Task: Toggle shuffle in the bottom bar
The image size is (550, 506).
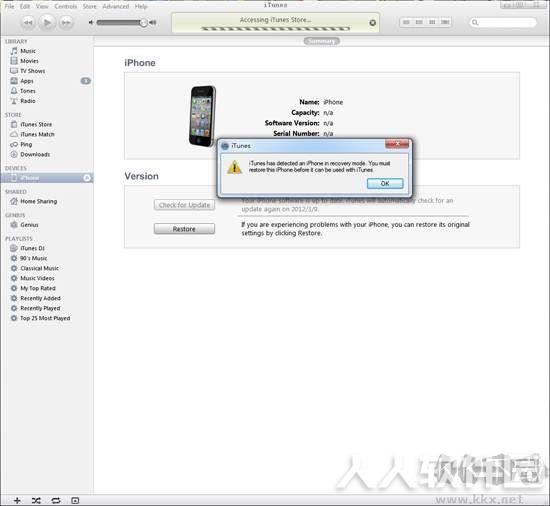Action: [36, 500]
